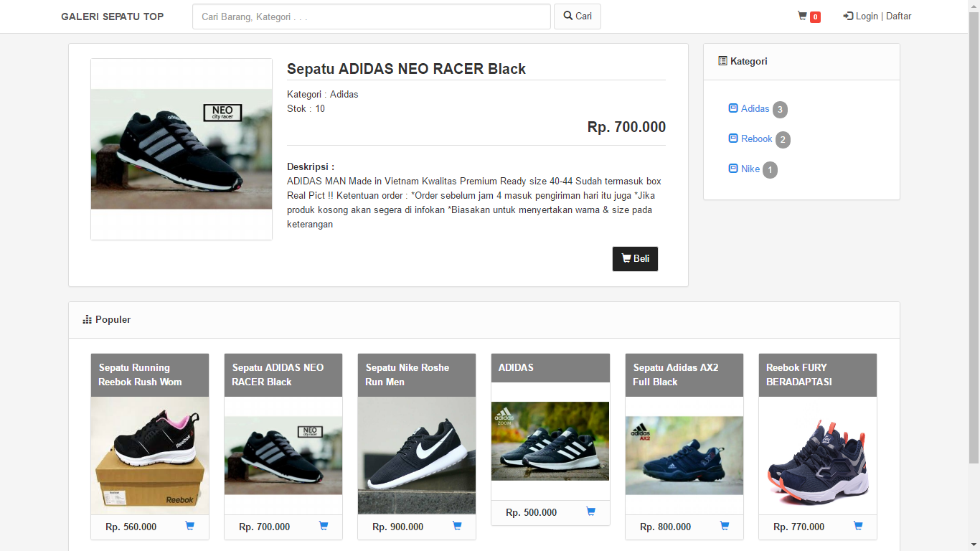Viewport: 980px width, 551px height.
Task: Click the main ADIDAS NEO RACER product image
Action: pyautogui.click(x=182, y=149)
